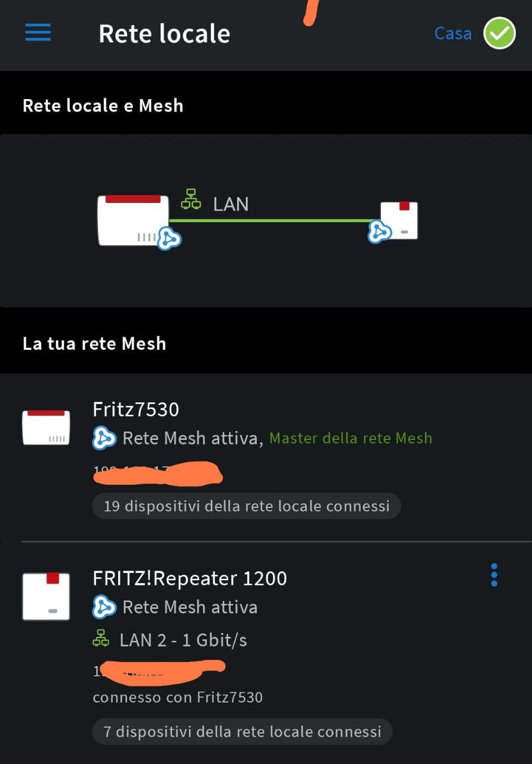Tap the green connection status checkmark
The width and height of the screenshot is (532, 764).
pos(499,33)
